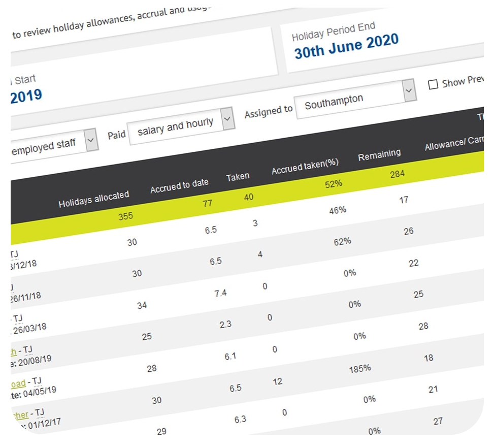Open the 'th' employee link above 20/08/19

coord(13,352)
